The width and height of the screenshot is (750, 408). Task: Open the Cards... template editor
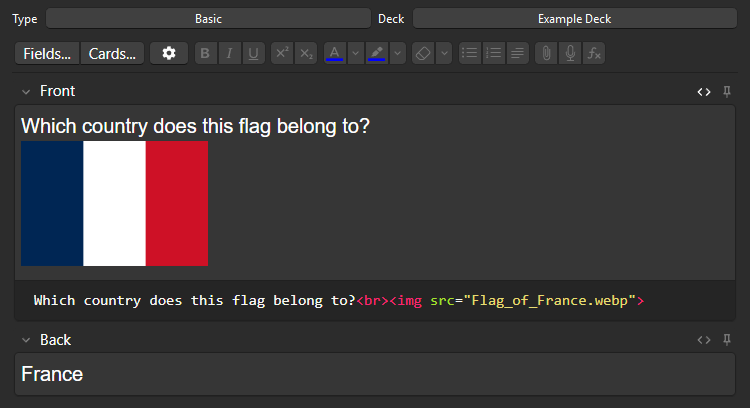pyautogui.click(x=112, y=53)
